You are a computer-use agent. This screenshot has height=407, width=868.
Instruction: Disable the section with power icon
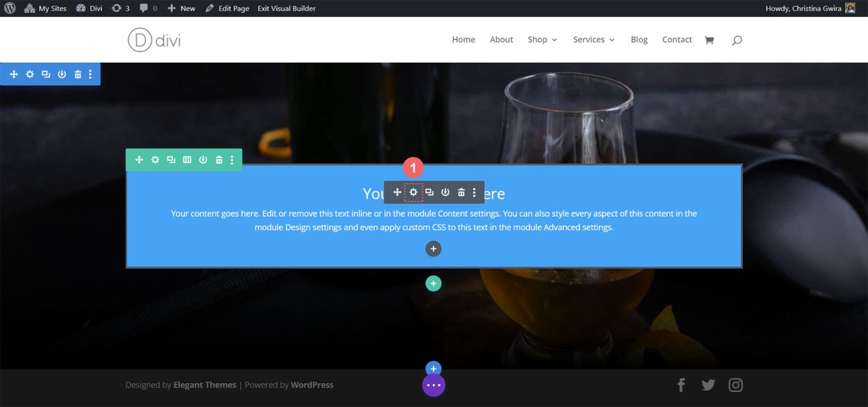click(62, 73)
